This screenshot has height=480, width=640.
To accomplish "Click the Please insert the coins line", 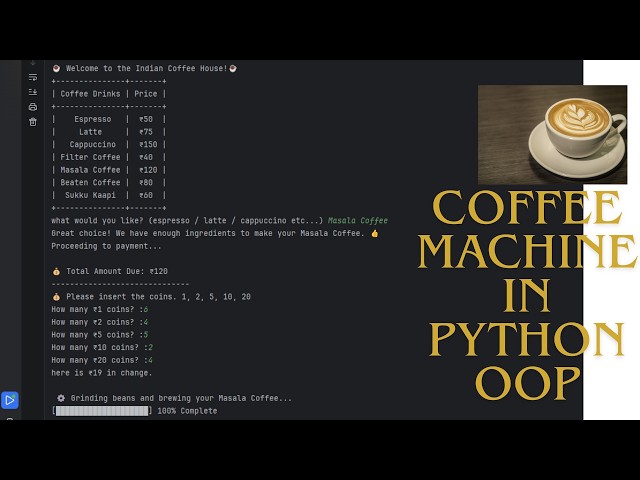I will click(151, 297).
